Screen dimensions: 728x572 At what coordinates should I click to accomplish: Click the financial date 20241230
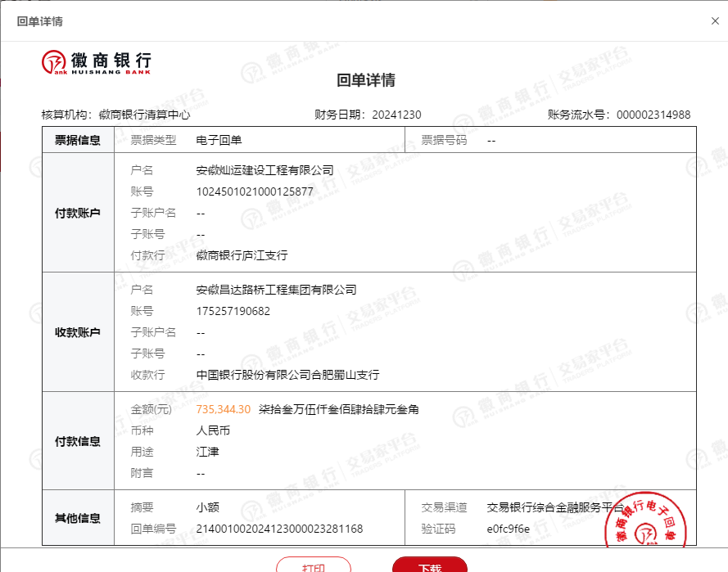click(x=396, y=115)
